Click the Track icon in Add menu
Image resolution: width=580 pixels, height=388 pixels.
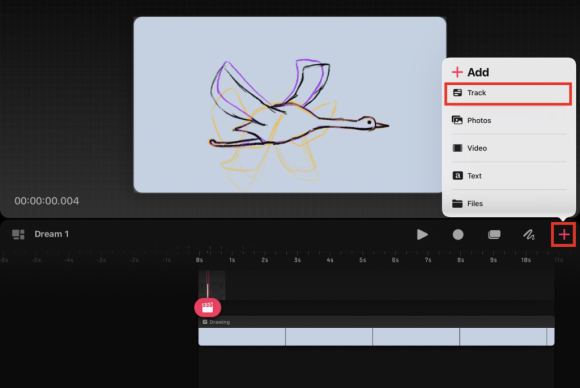click(x=458, y=93)
